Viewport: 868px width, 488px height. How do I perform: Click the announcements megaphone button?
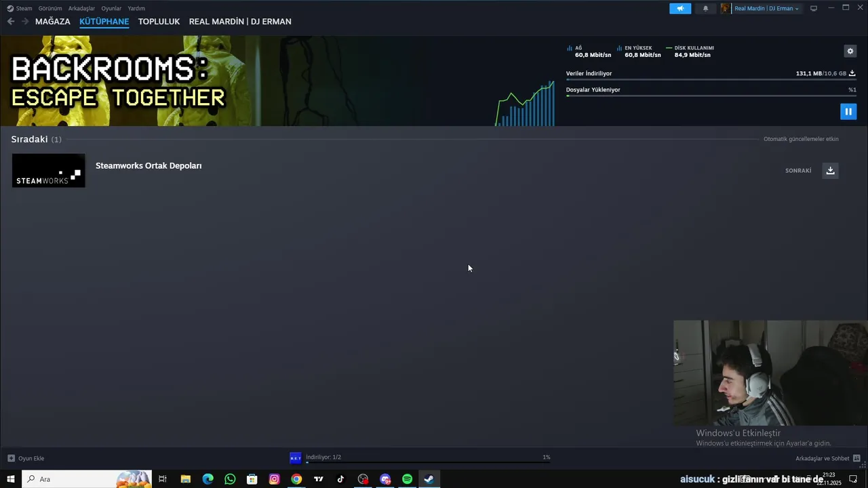pyautogui.click(x=680, y=8)
